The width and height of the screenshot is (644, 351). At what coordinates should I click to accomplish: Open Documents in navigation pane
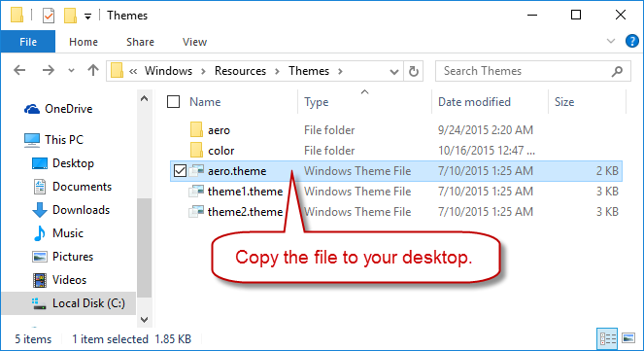[x=82, y=187]
